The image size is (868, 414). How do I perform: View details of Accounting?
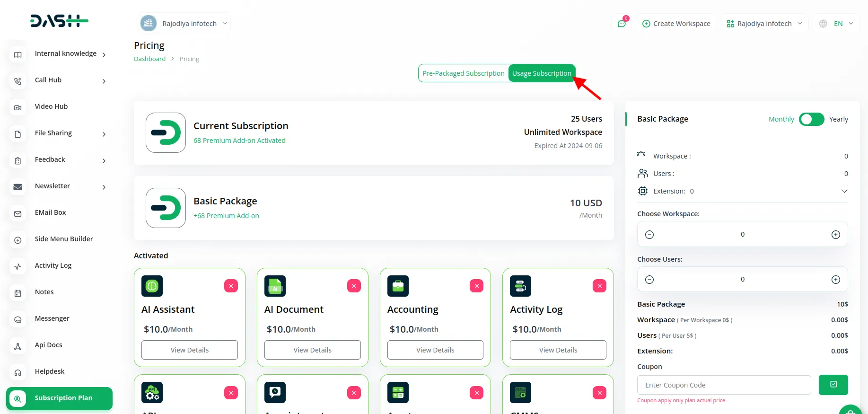click(435, 350)
